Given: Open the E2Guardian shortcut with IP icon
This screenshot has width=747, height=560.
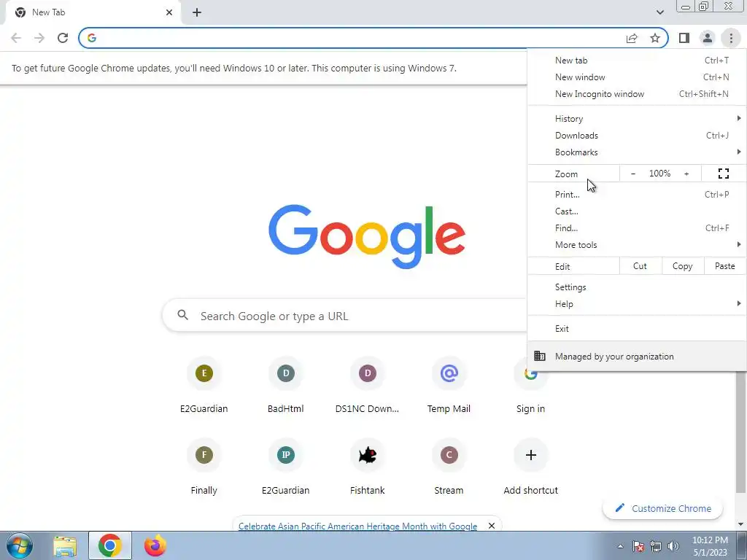Looking at the screenshot, I should click(285, 467).
